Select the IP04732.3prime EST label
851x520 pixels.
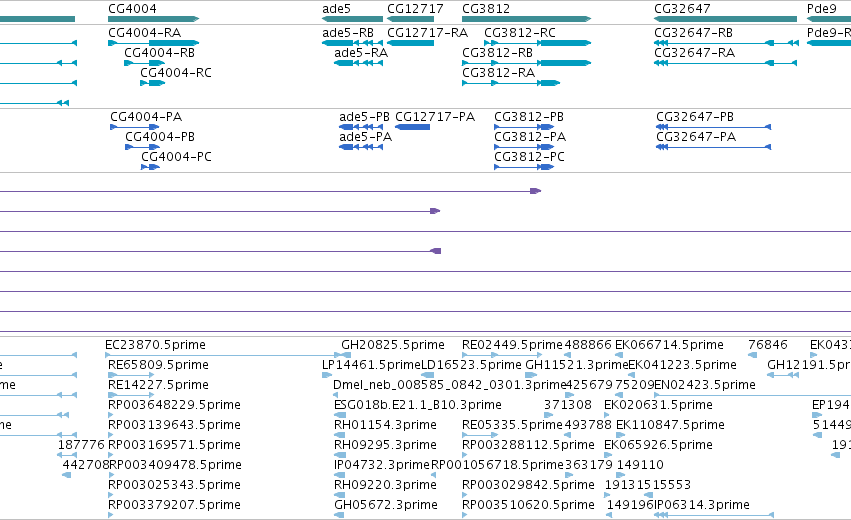point(382,465)
